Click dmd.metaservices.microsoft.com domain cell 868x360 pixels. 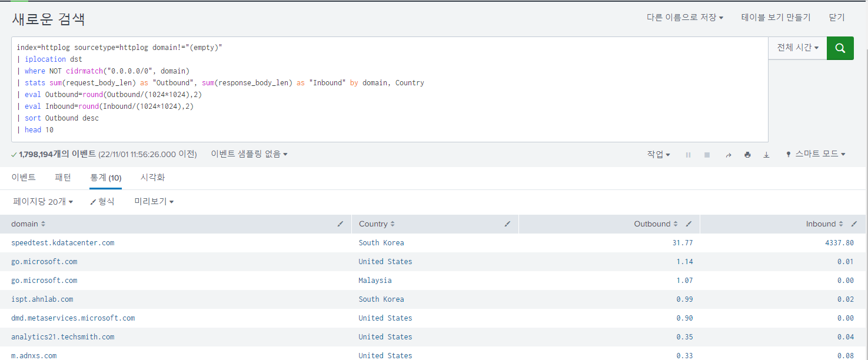[73, 318]
